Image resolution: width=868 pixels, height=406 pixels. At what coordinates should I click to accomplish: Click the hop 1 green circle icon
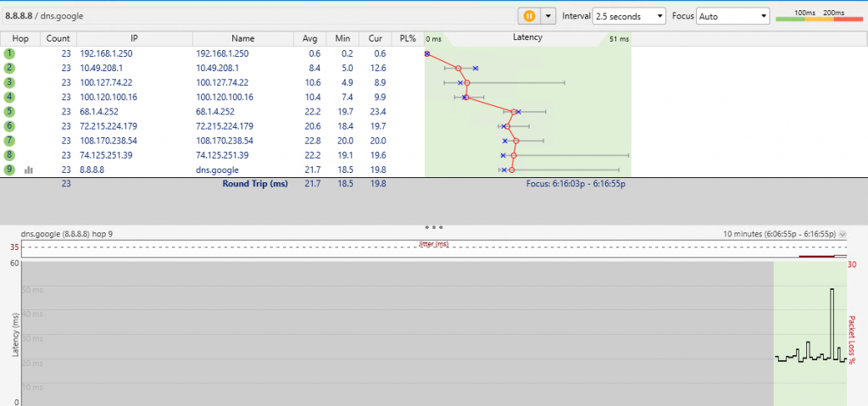(10, 53)
